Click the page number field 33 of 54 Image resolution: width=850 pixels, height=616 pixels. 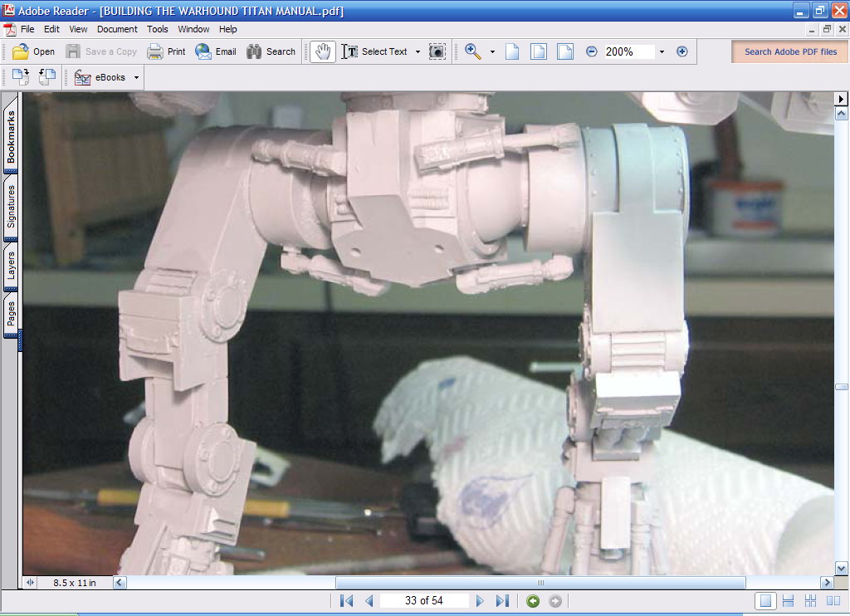click(x=424, y=601)
